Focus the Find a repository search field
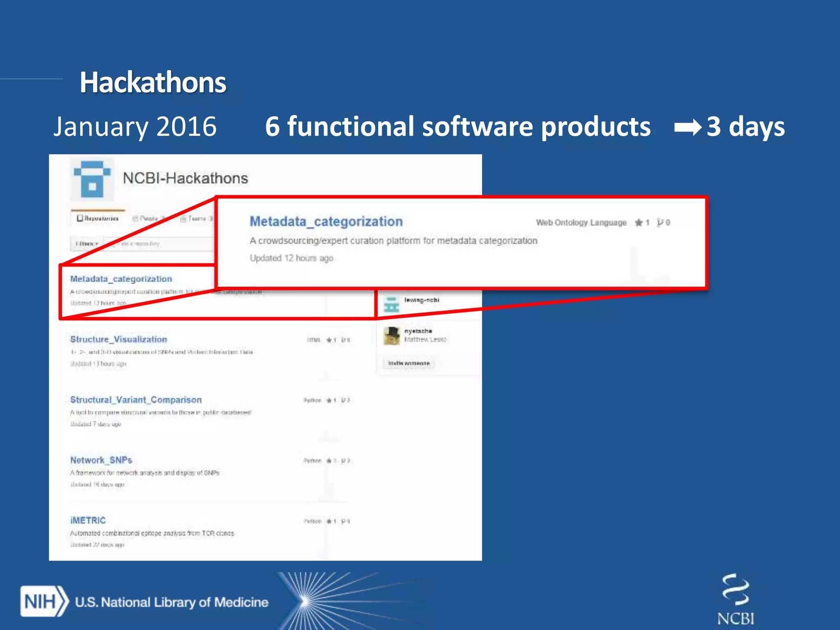The image size is (840, 630). (x=159, y=244)
